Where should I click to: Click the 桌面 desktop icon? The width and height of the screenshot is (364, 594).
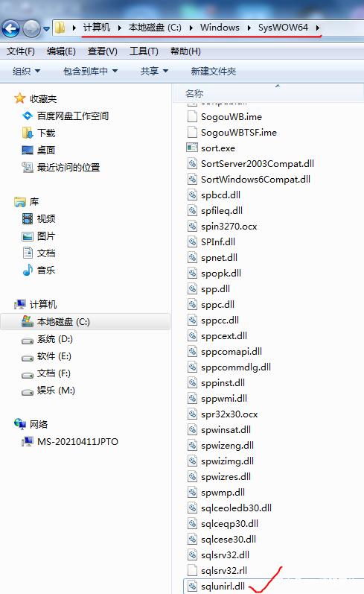point(28,151)
